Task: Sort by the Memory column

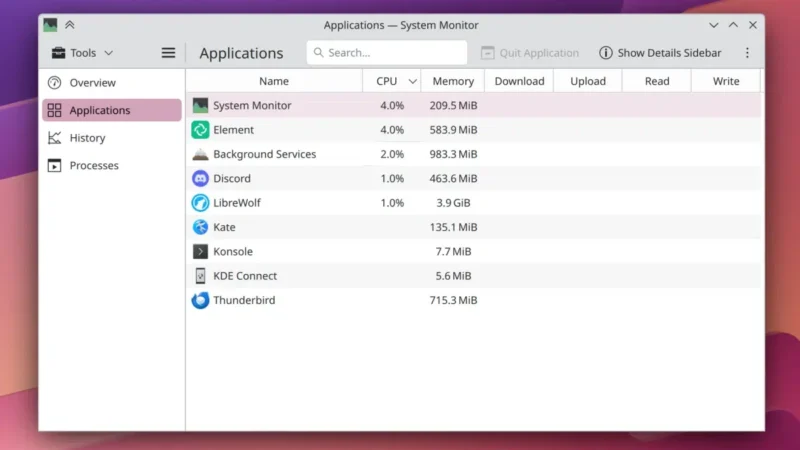Action: 453,81
